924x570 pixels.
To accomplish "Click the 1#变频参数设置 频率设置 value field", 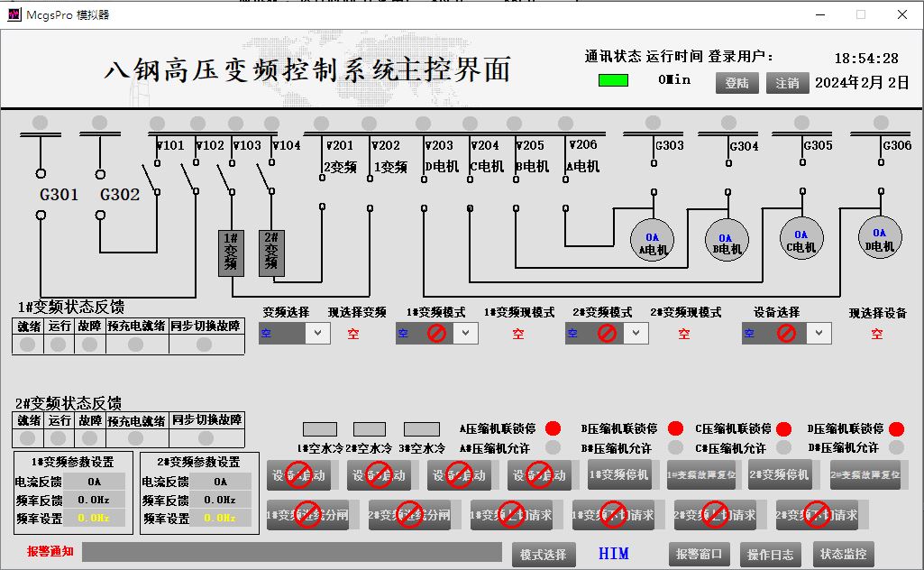I will pyautogui.click(x=94, y=518).
